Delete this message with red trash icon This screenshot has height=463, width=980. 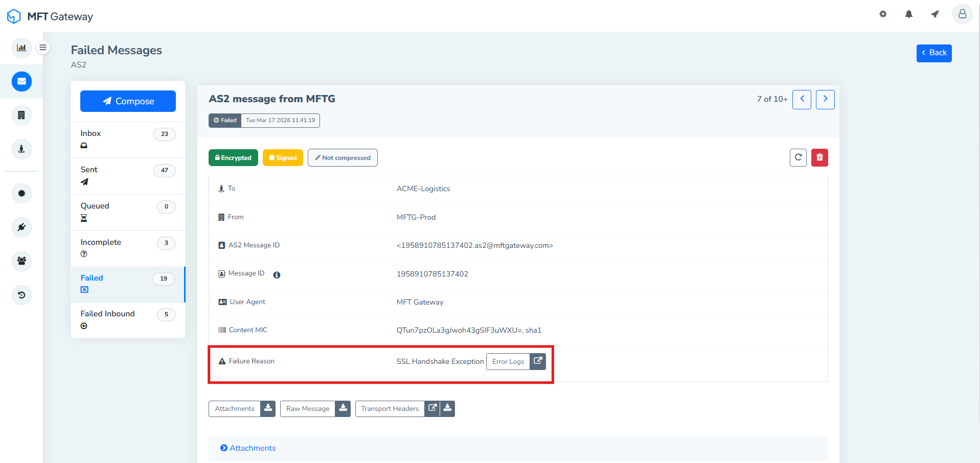pos(819,157)
